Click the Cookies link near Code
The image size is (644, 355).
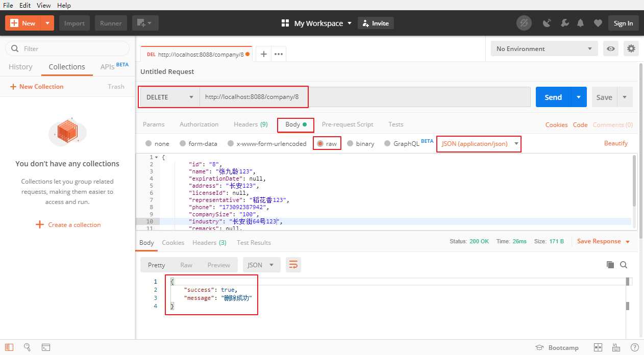pos(556,124)
